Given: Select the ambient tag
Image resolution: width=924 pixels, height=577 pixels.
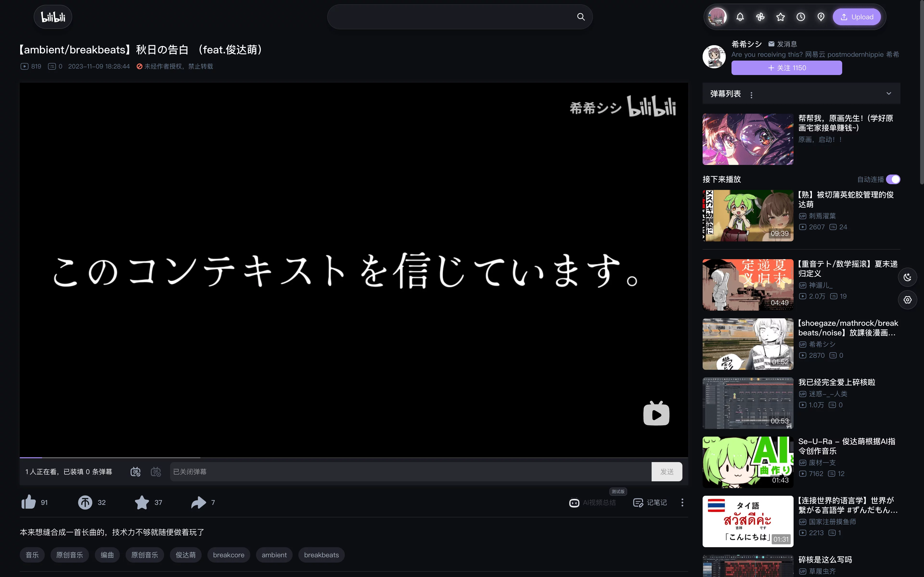Looking at the screenshot, I should pos(274,555).
